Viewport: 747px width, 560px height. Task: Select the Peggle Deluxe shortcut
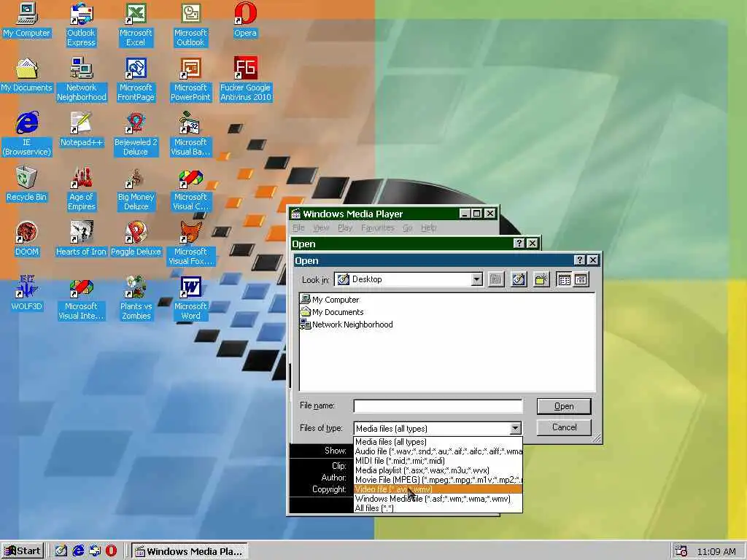(136, 239)
